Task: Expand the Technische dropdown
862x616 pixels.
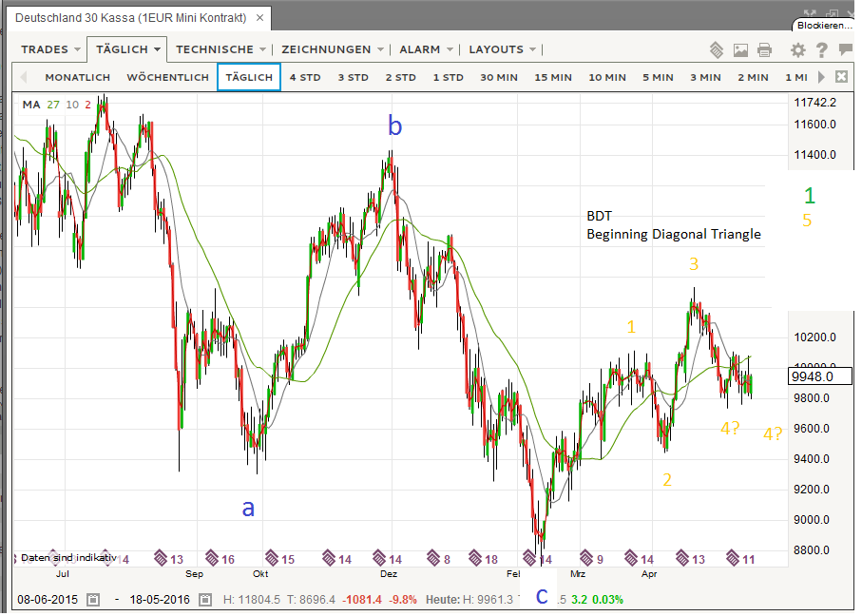Action: click(x=220, y=49)
